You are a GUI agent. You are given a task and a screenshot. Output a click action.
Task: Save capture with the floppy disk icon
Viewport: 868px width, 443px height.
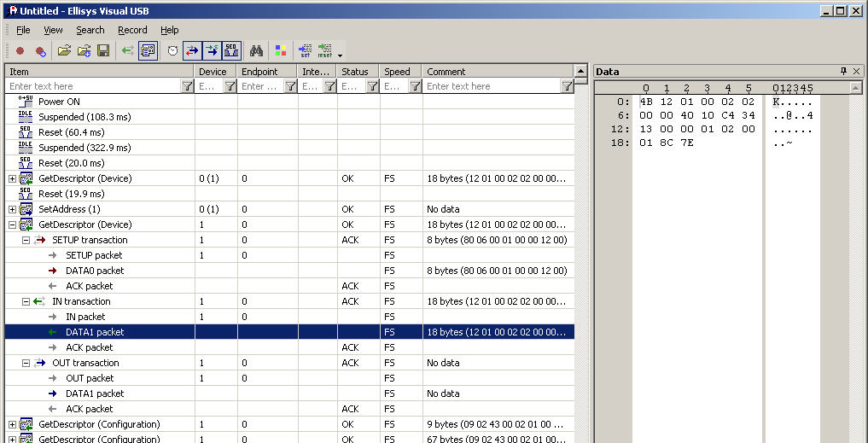(103, 51)
